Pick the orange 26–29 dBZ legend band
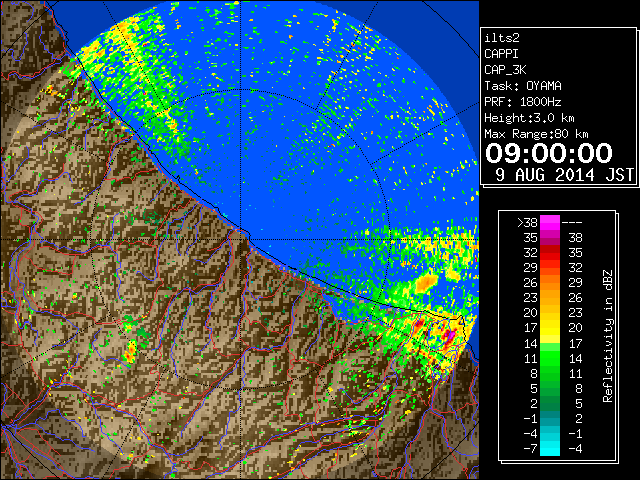The image size is (640, 480). pos(550,283)
